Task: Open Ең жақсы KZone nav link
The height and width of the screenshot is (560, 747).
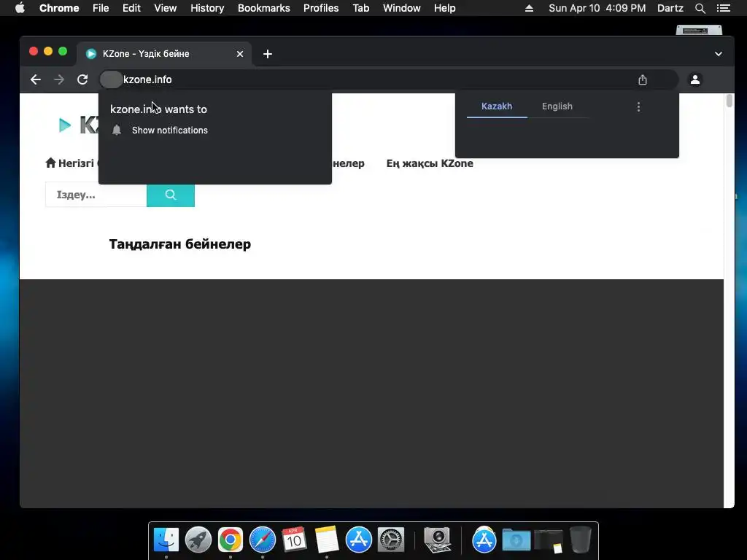Action: coord(430,163)
